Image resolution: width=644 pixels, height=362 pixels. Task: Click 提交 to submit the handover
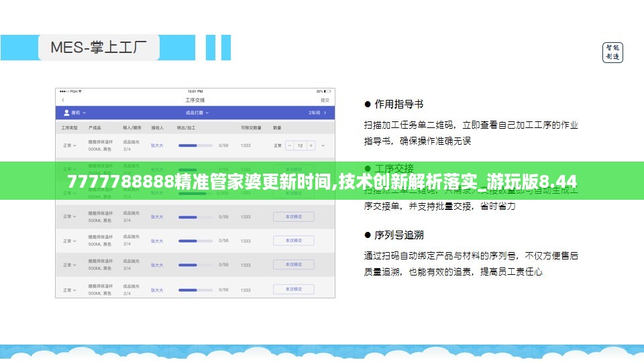(x=325, y=100)
